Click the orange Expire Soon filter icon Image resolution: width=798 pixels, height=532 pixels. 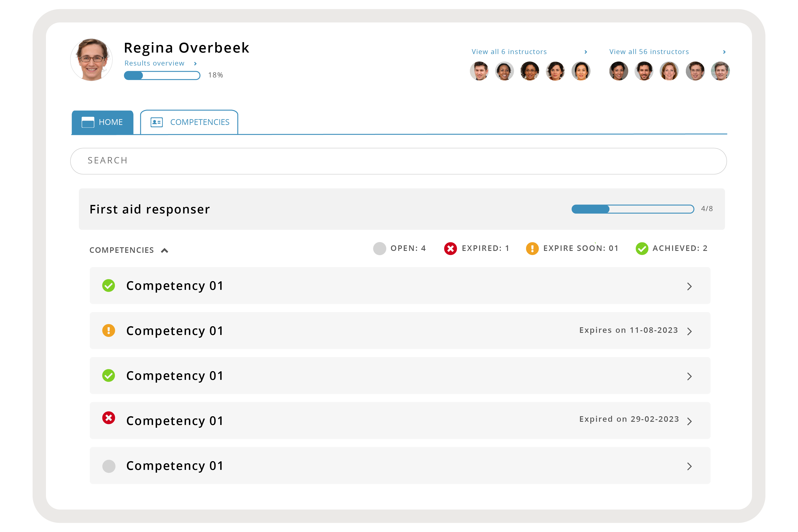(x=532, y=249)
